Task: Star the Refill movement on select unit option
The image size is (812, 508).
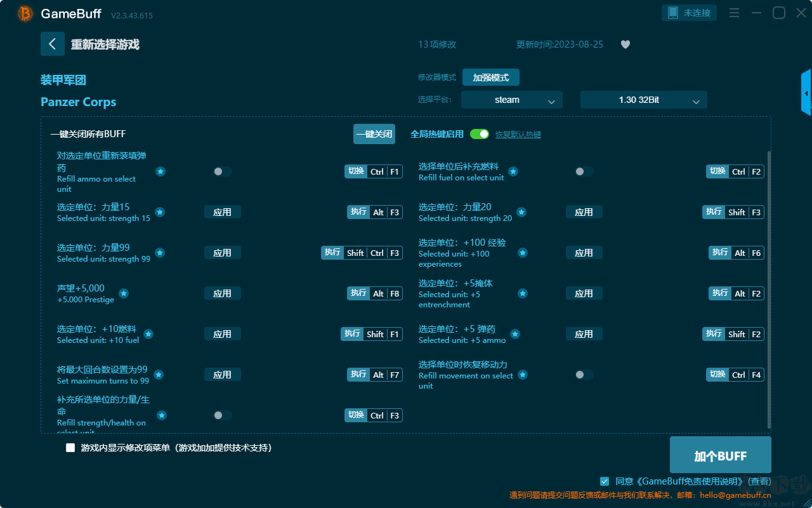Action: click(523, 375)
